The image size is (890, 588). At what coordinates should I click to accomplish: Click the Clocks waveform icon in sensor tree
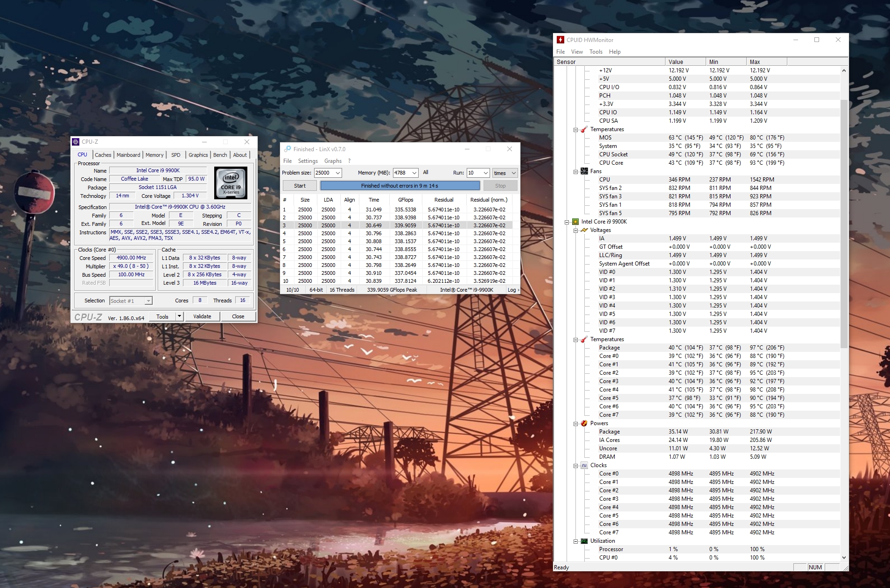584,465
